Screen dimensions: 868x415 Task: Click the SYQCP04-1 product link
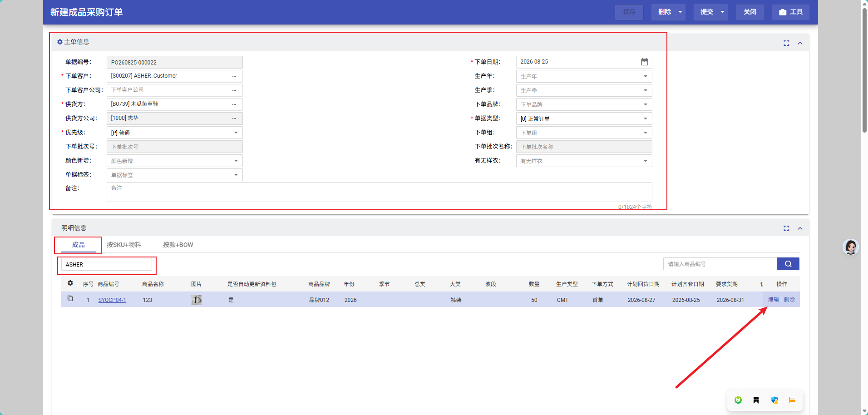[x=112, y=300]
